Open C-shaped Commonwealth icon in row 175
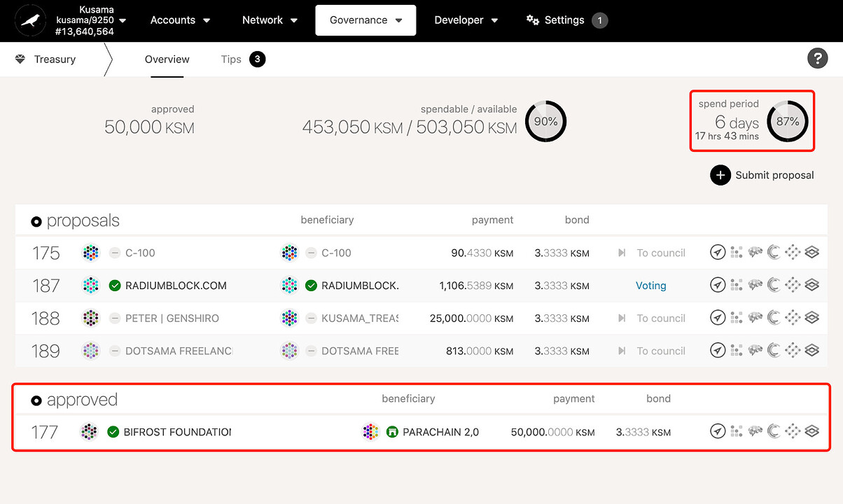 click(x=774, y=253)
